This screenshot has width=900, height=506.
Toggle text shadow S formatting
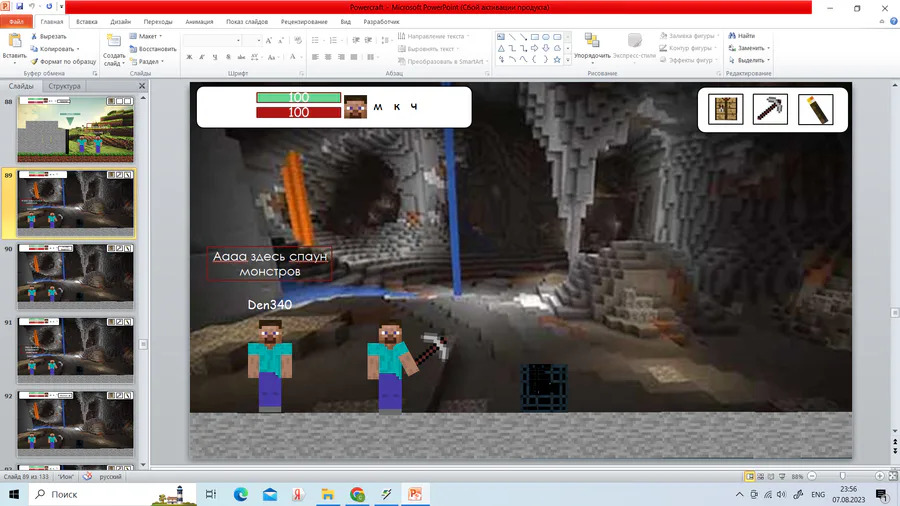point(228,57)
